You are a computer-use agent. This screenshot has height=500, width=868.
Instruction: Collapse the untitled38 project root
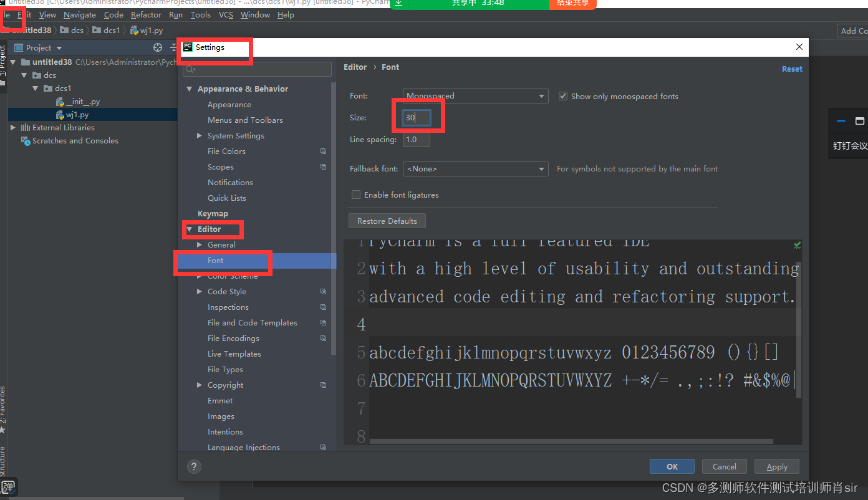(x=14, y=62)
